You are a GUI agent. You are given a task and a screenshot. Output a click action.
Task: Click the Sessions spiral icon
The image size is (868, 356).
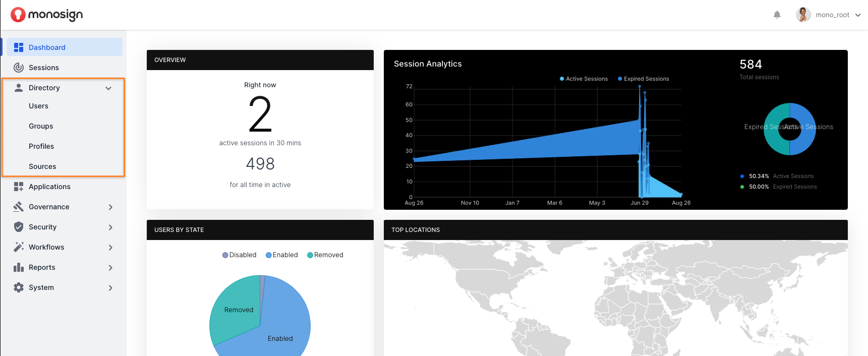(x=19, y=68)
